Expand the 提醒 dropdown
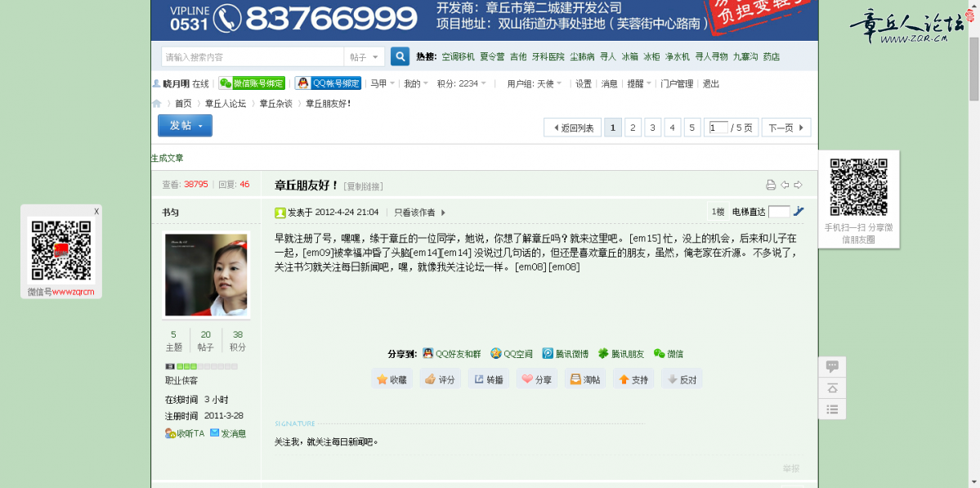The width and height of the screenshot is (980, 488). [638, 83]
